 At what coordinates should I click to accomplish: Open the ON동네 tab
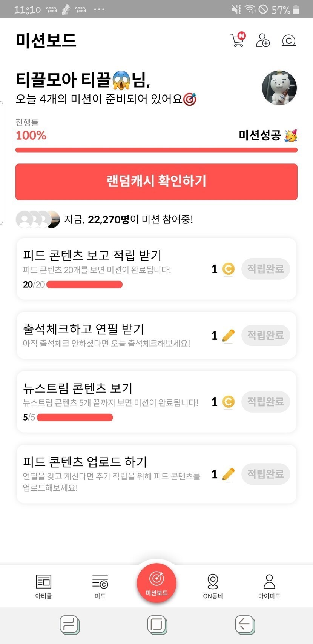click(x=213, y=586)
